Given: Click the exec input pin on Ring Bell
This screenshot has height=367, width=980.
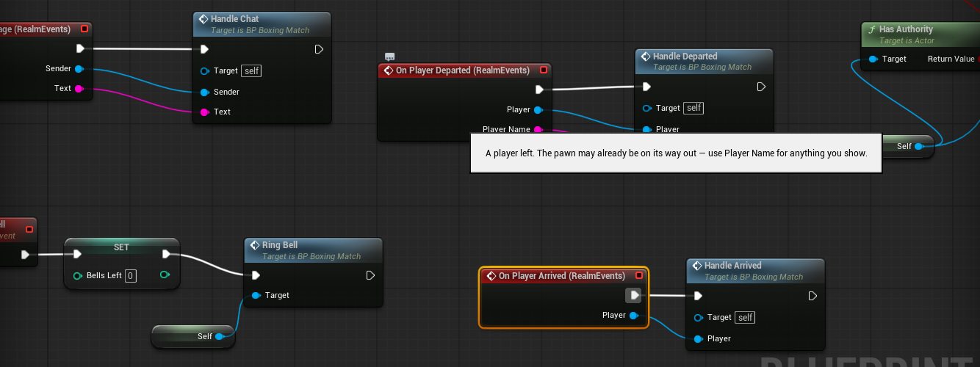Looking at the screenshot, I should [x=256, y=275].
